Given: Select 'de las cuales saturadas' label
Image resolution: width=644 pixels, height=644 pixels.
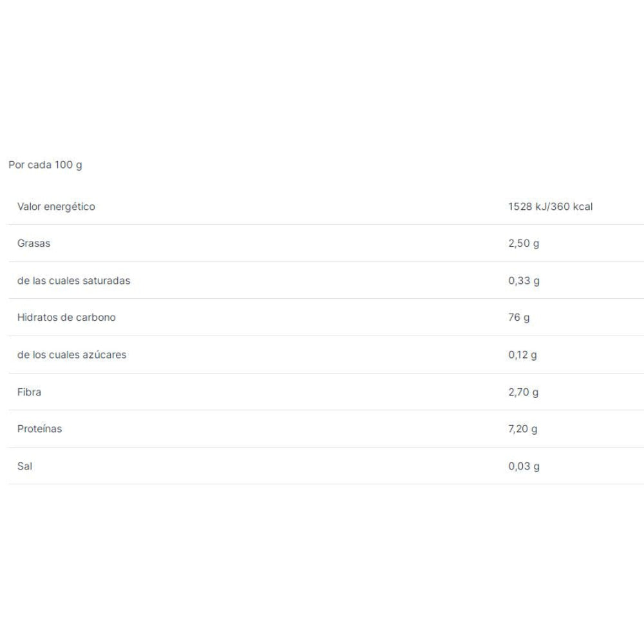Looking at the screenshot, I should pos(73,281).
